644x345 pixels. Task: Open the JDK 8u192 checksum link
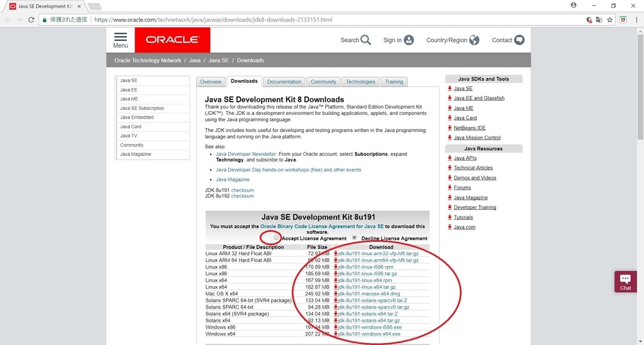pyautogui.click(x=242, y=196)
